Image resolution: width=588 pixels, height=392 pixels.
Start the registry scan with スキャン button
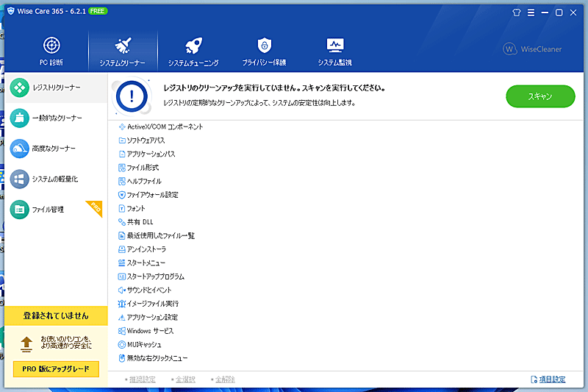[x=540, y=96]
